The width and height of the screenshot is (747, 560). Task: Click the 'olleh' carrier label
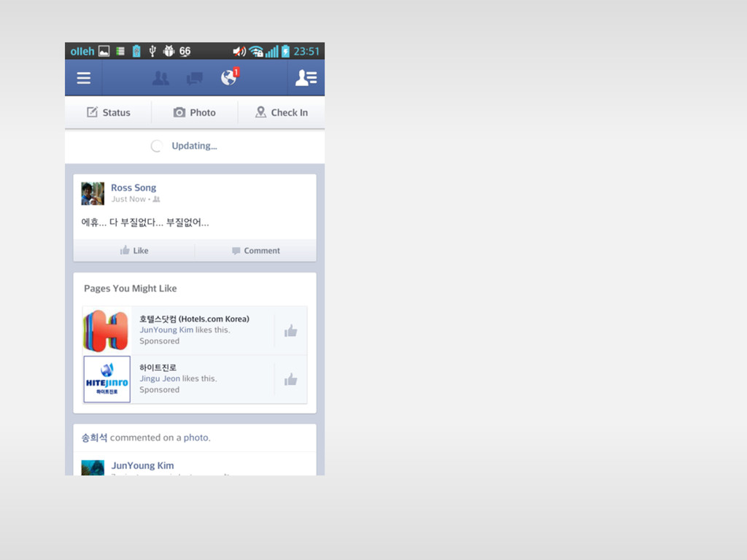82,52
